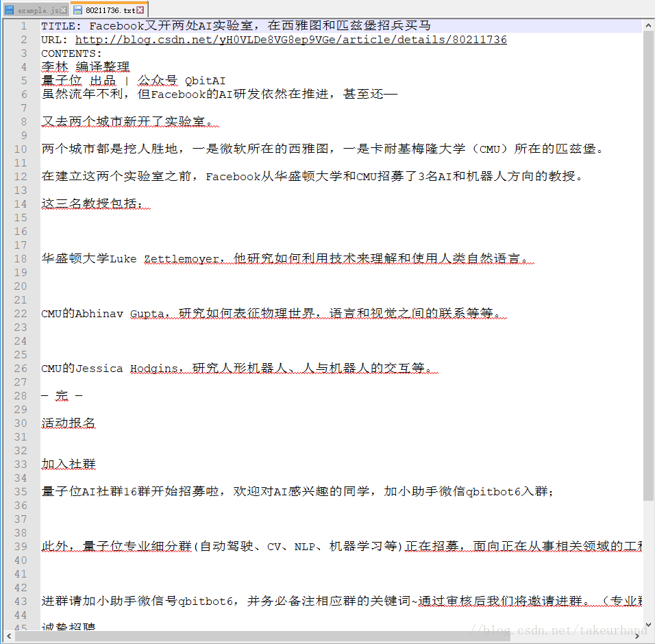Close the 80211736.txt tab
This screenshot has width=655, height=644.
(140, 10)
